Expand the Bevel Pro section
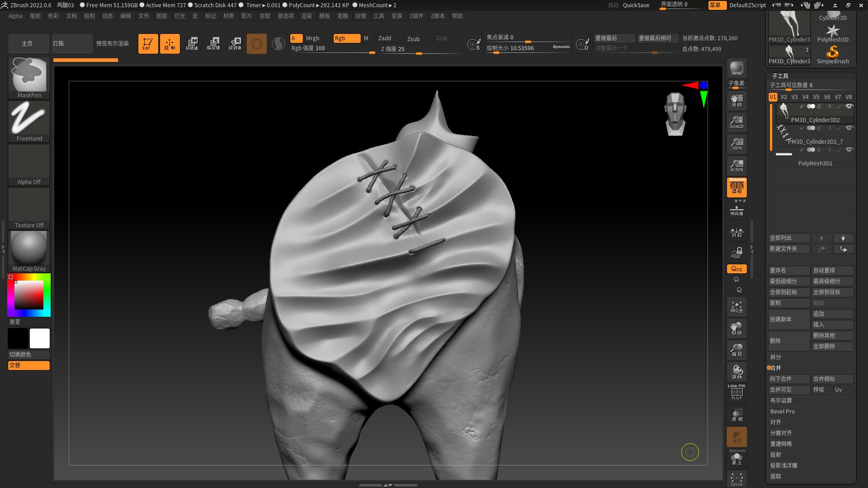868x488 pixels. (783, 411)
